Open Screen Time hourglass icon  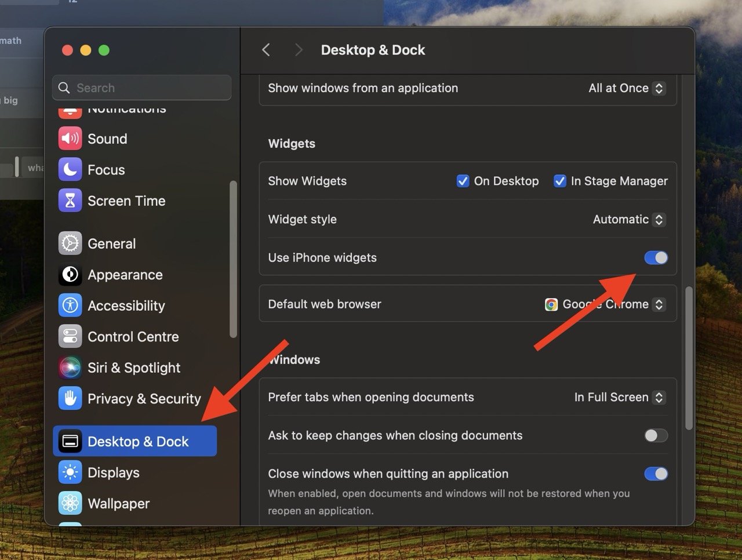click(70, 201)
